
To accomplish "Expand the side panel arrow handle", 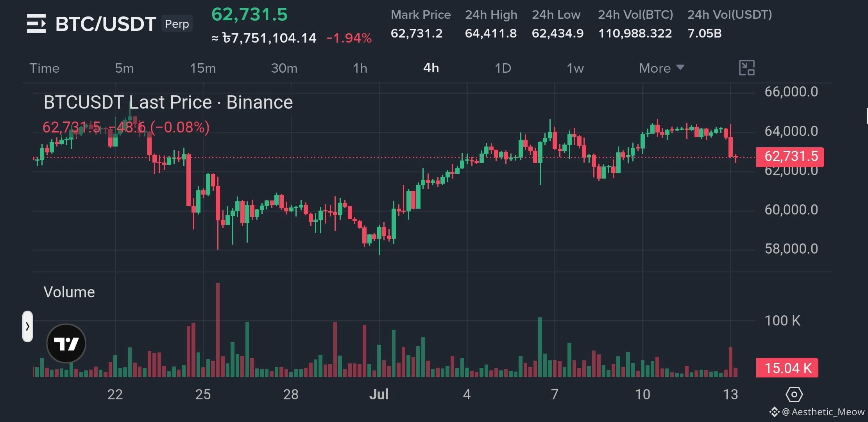I will coord(27,326).
